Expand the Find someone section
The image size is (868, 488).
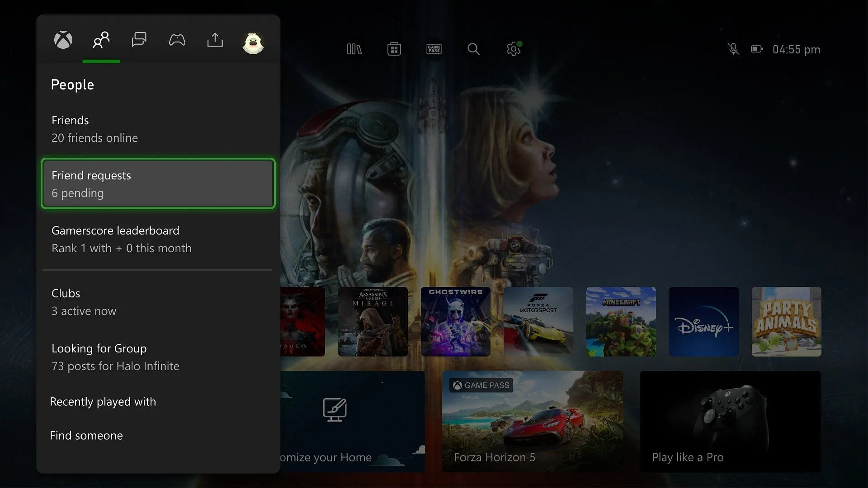pos(86,434)
